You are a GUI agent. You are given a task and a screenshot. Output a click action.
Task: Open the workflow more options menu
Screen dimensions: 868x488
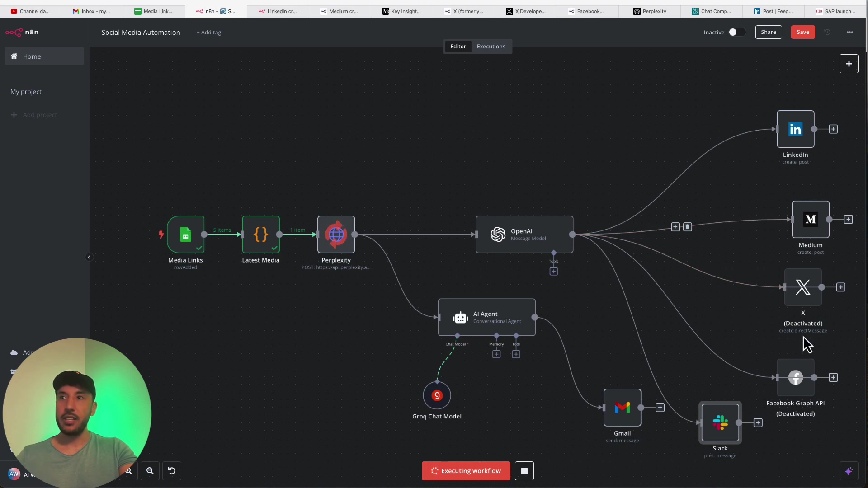click(x=850, y=32)
